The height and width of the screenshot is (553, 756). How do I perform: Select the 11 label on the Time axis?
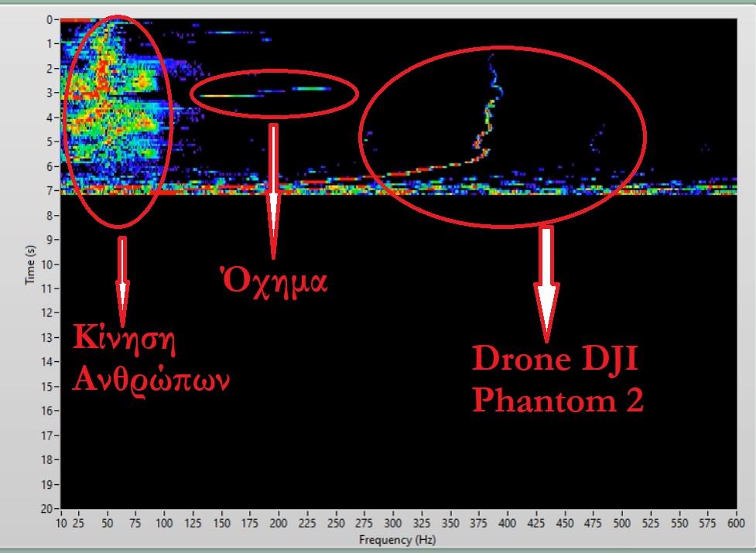click(47, 288)
